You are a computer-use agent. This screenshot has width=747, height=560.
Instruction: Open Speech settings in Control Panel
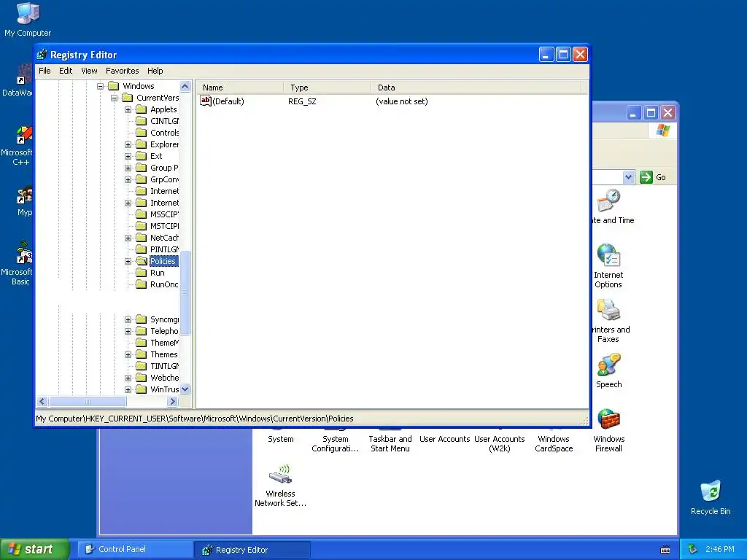point(609,370)
